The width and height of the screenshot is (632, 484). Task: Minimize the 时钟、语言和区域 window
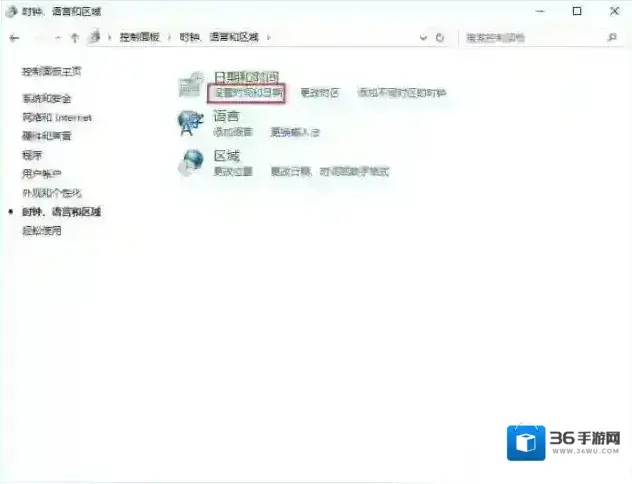tap(540, 11)
